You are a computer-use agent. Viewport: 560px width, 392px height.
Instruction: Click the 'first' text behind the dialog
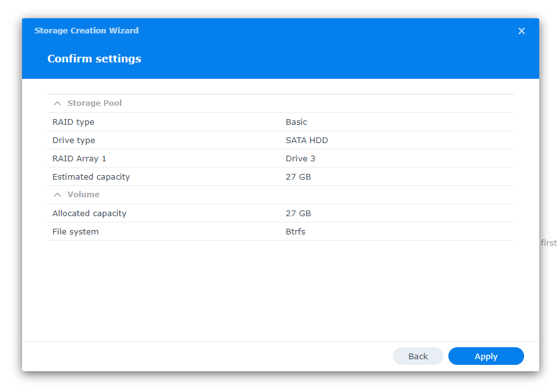point(549,243)
